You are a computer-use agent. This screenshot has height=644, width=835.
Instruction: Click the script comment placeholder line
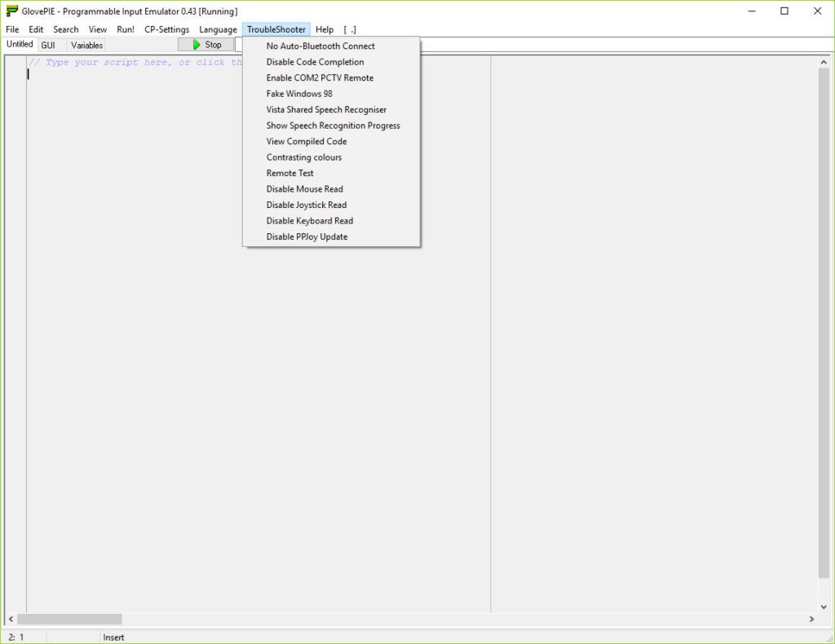(x=135, y=62)
